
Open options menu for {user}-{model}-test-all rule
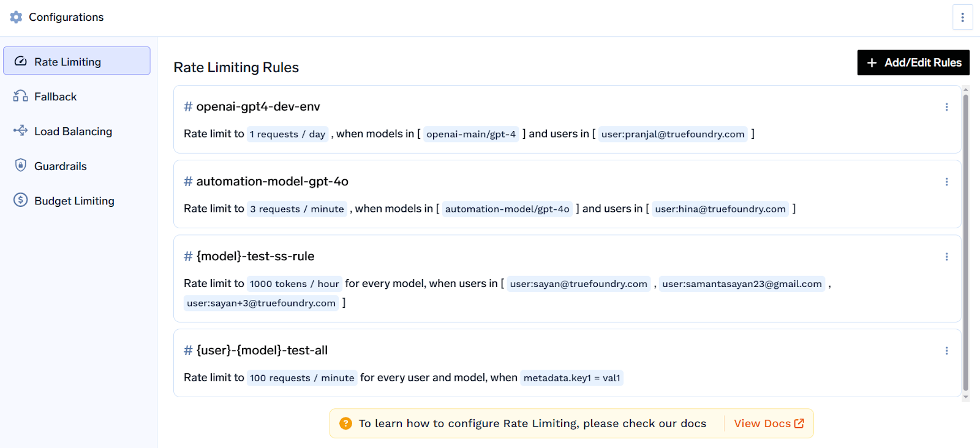tap(946, 351)
